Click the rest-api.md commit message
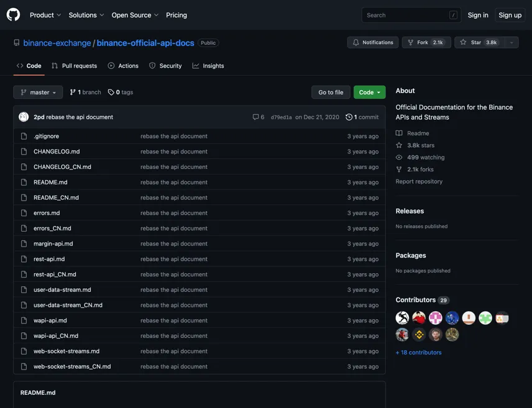532x408 pixels. click(174, 259)
